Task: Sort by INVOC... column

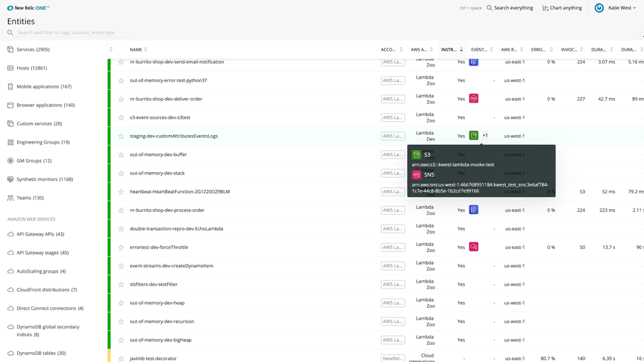Action: [x=572, y=50]
